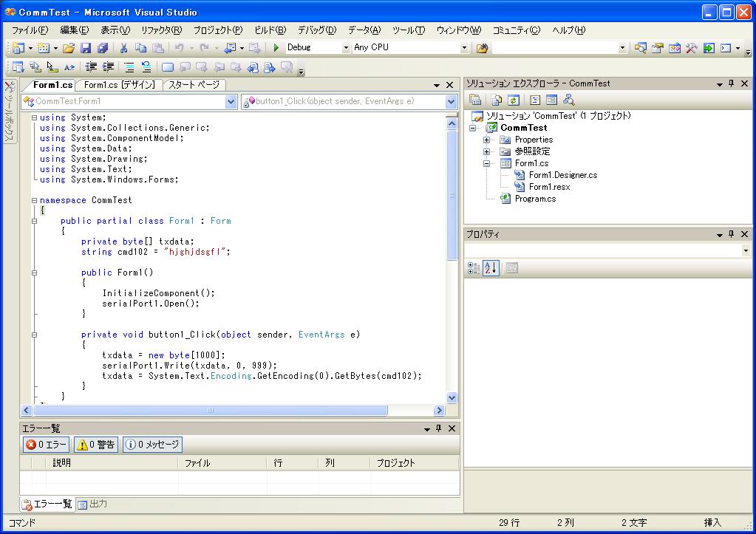Collapse the namespace CommTest code region

(34, 200)
